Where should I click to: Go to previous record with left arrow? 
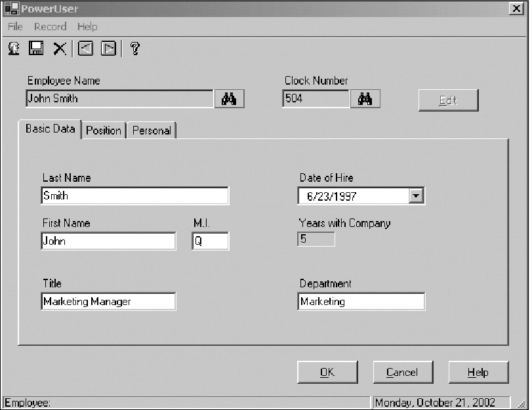tap(85, 48)
